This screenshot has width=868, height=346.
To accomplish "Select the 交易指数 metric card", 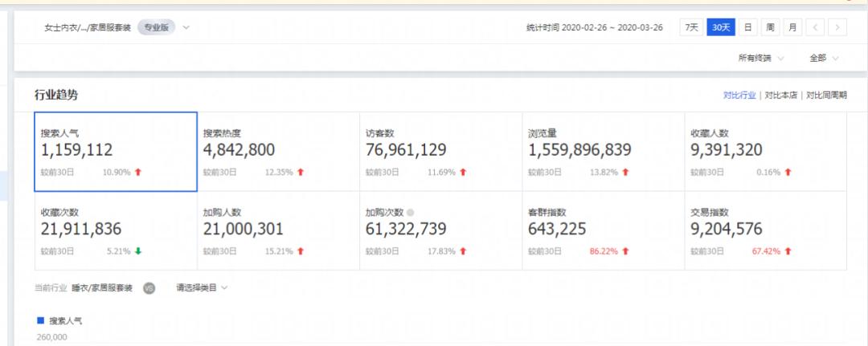I will [766, 231].
